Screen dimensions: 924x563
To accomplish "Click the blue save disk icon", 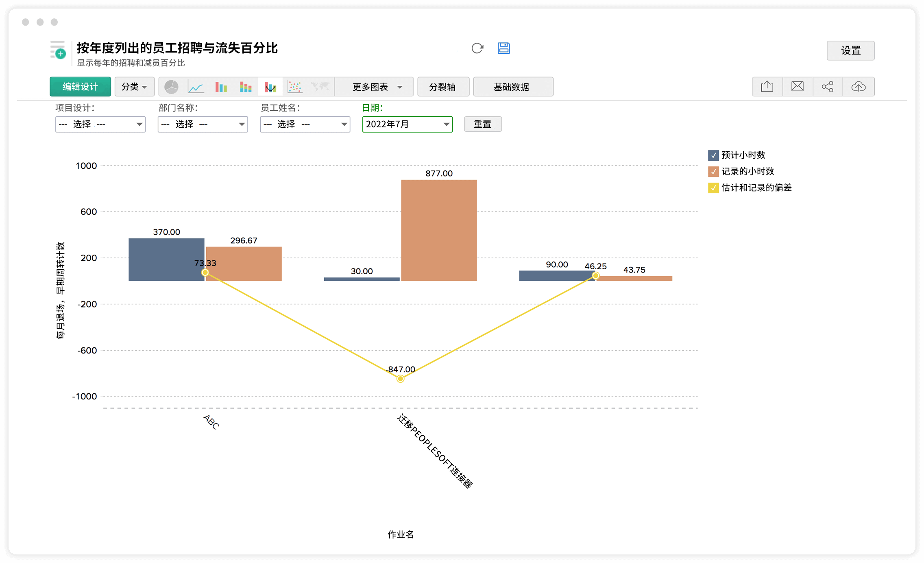I will 503,48.
